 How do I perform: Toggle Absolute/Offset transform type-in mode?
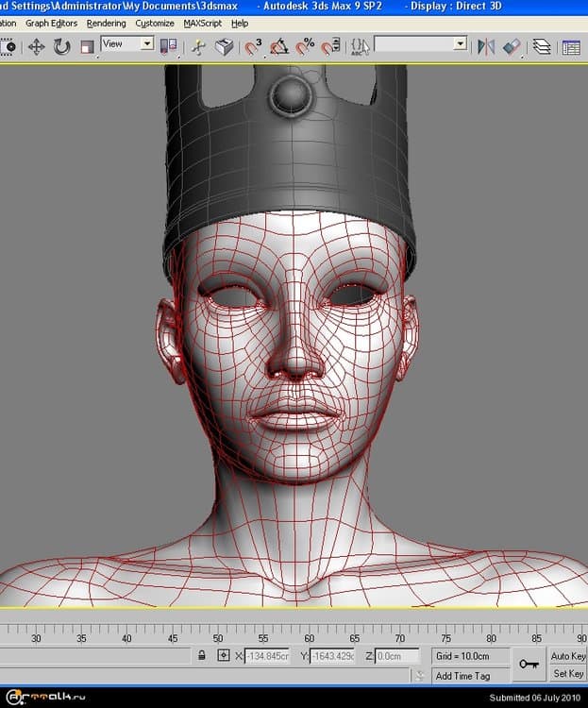click(223, 655)
